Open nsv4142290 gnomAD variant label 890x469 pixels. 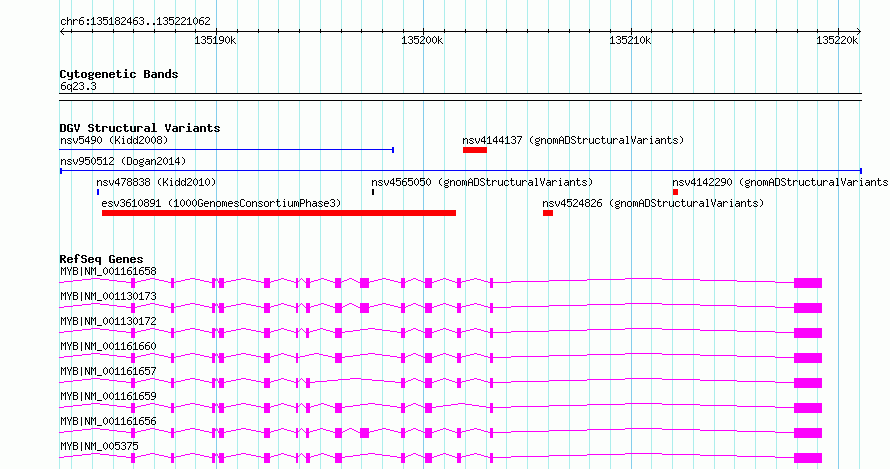tap(780, 182)
